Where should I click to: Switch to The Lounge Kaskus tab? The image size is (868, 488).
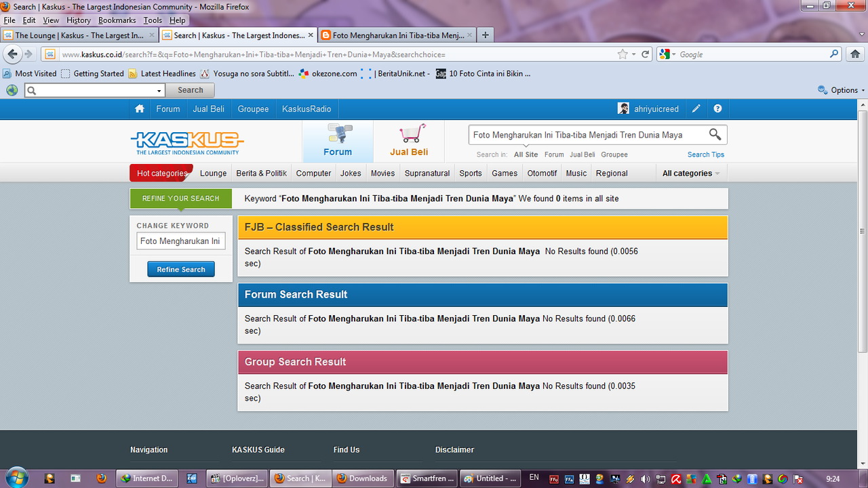click(x=79, y=35)
